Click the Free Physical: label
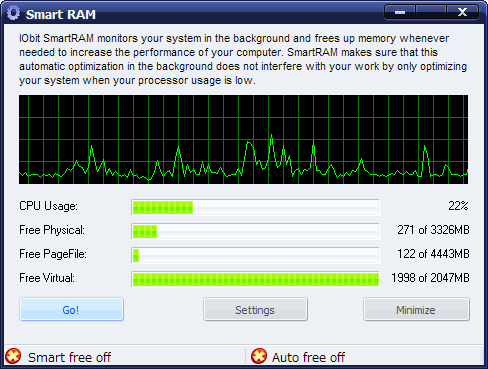488x369 pixels. [52, 230]
